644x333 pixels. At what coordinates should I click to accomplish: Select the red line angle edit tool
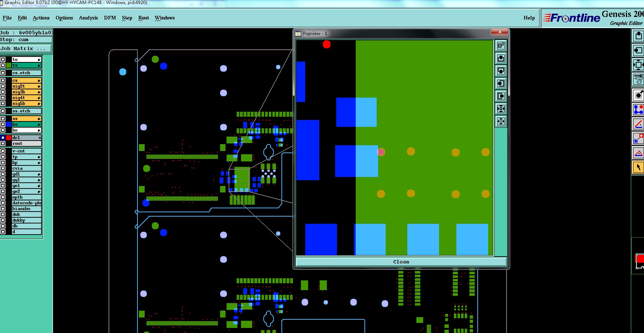pyautogui.click(x=638, y=124)
